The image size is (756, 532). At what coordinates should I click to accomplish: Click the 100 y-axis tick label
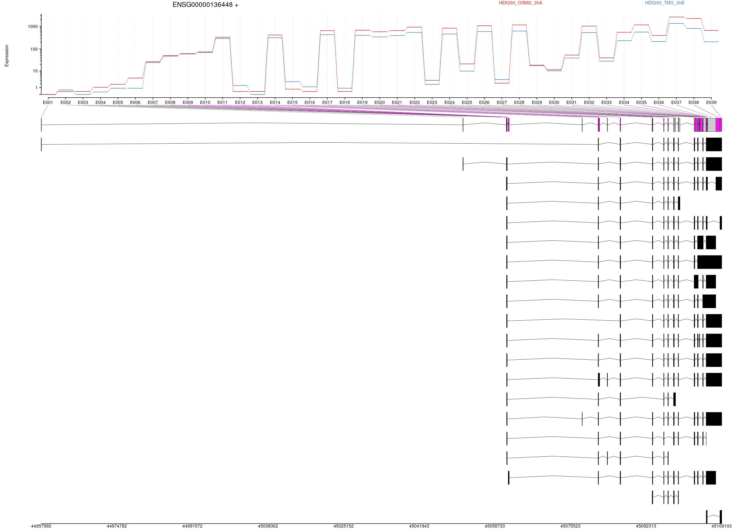[34, 49]
